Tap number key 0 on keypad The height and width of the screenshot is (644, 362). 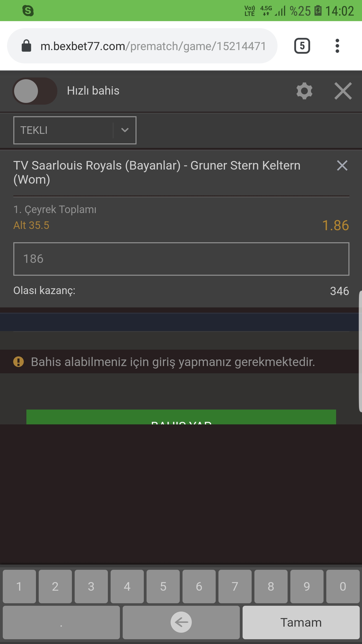(x=343, y=586)
